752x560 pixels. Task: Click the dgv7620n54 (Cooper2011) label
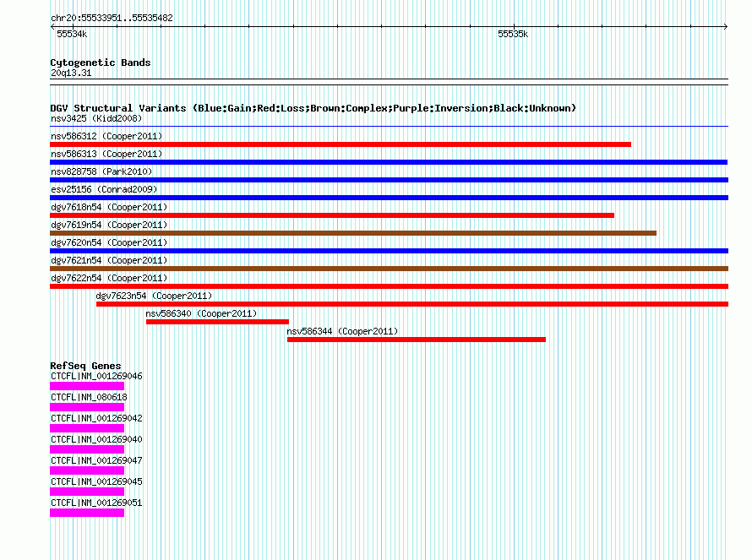click(x=109, y=242)
